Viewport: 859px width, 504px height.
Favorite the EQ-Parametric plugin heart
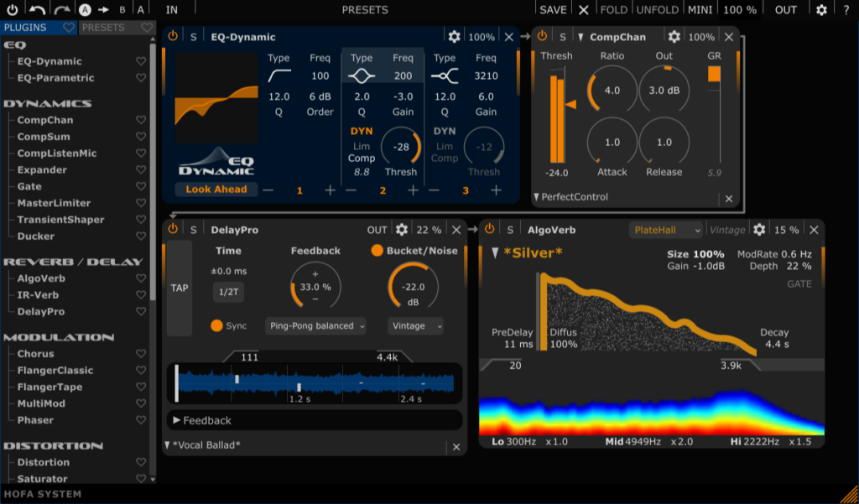(x=141, y=78)
